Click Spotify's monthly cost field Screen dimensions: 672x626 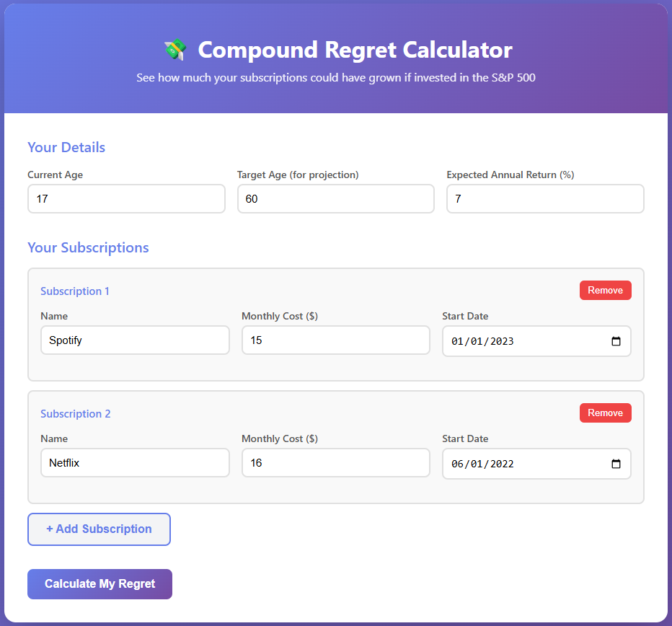pos(335,340)
